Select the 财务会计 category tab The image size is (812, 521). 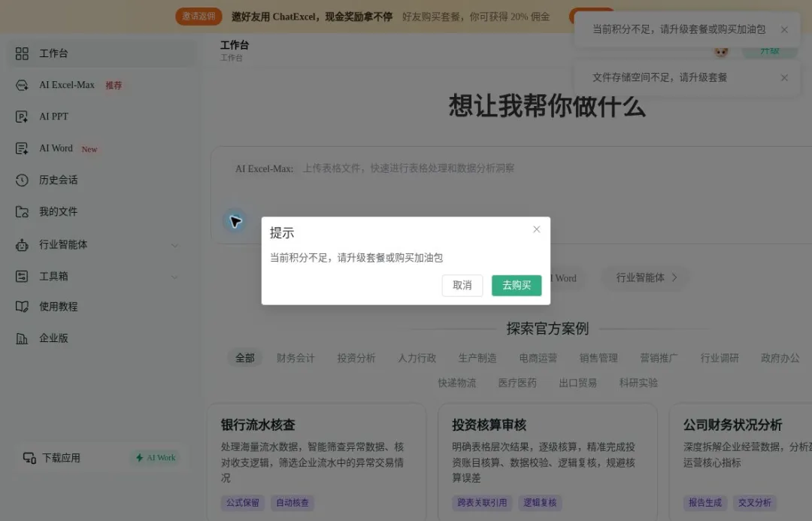(295, 358)
